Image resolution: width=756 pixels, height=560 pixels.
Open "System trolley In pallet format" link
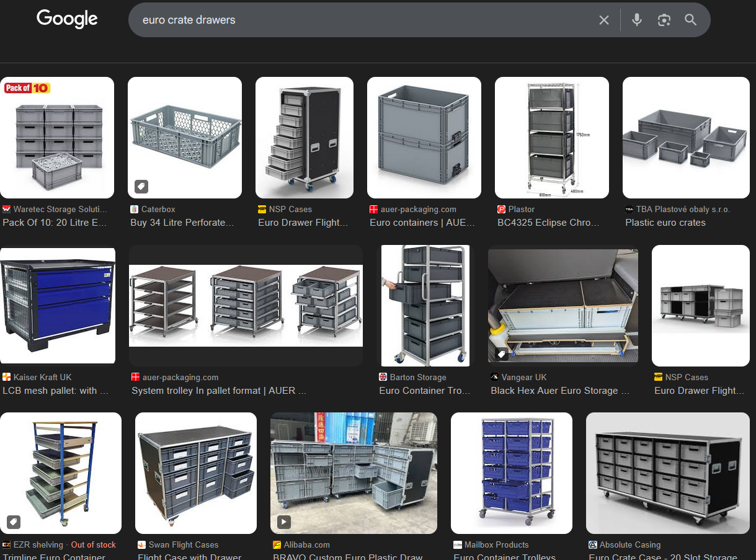click(x=218, y=391)
